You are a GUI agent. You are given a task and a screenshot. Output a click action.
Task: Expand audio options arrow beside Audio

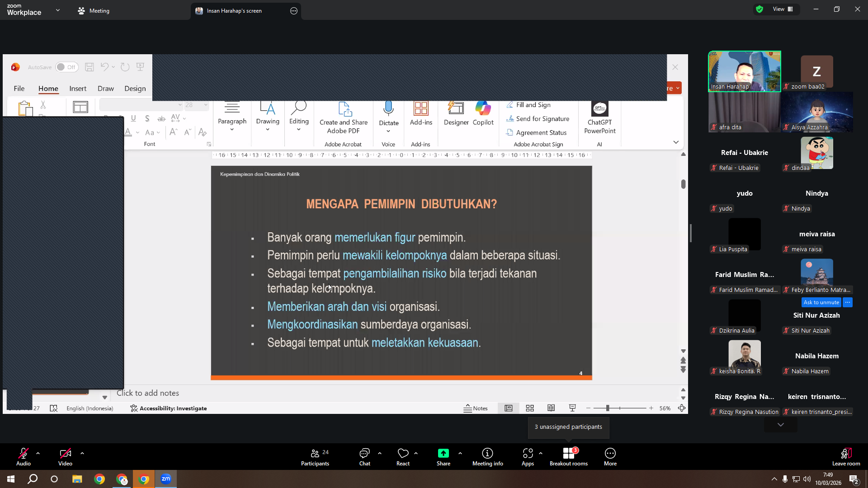pos(38,453)
